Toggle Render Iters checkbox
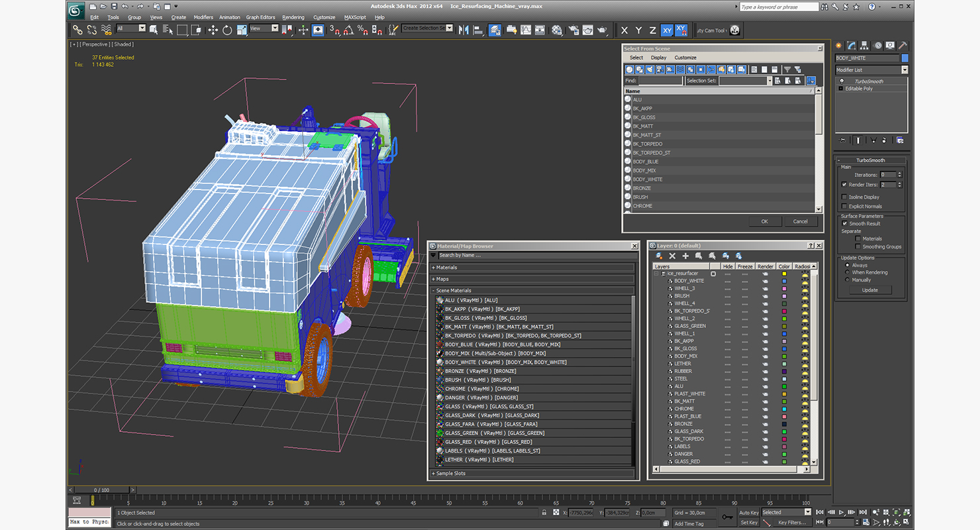 pyautogui.click(x=844, y=184)
